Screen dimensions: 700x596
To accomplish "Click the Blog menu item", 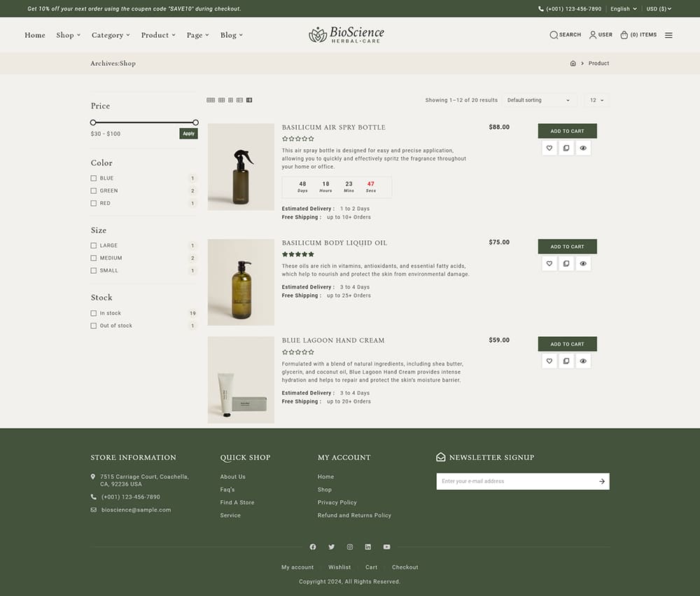I will point(231,34).
